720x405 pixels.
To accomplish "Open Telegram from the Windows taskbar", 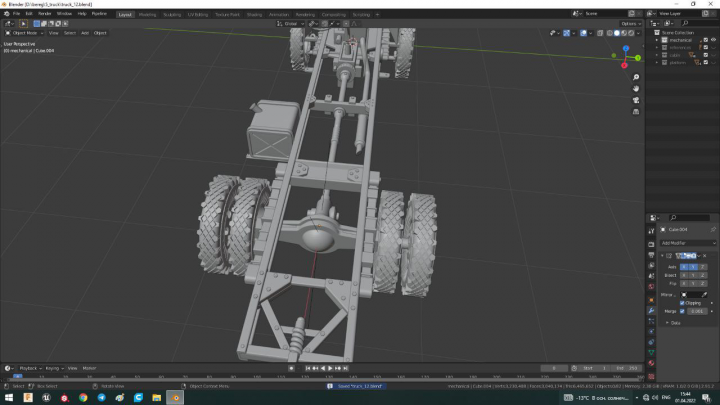I will (101, 398).
